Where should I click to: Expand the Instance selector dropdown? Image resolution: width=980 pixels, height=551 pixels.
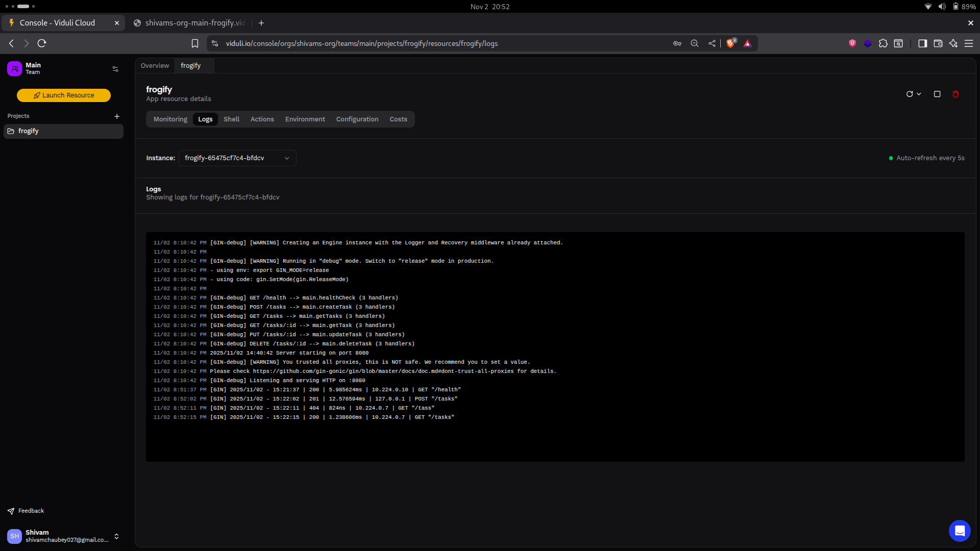[x=237, y=158]
